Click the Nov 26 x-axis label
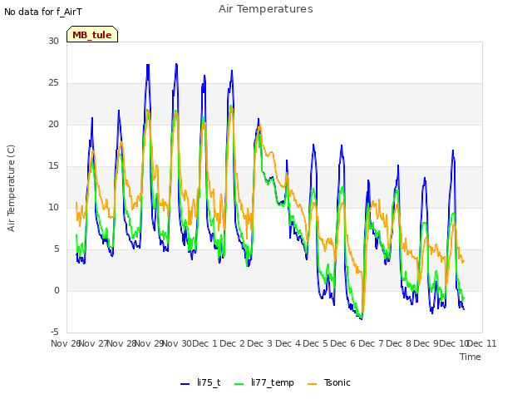This screenshot has width=532, height=399. click(66, 343)
